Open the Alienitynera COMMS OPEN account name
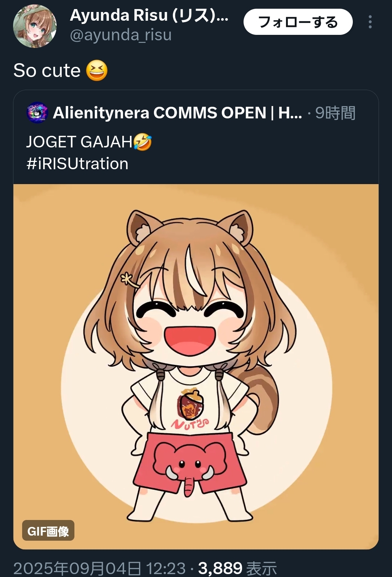The height and width of the screenshot is (577, 392). coord(177,113)
